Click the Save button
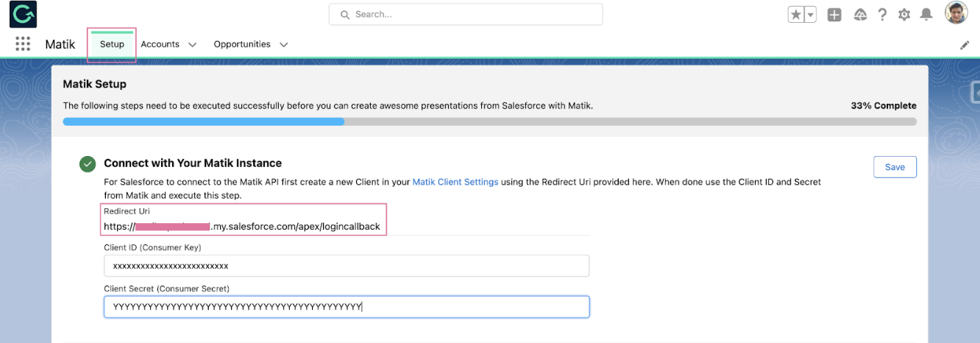Screen dimensions: 980x343 click(895, 167)
